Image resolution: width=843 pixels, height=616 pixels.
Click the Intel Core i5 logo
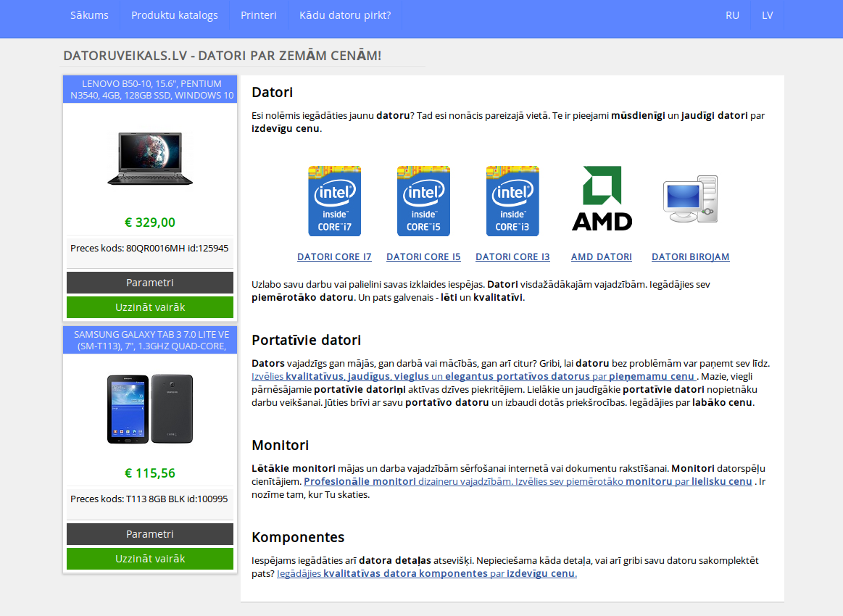(423, 201)
